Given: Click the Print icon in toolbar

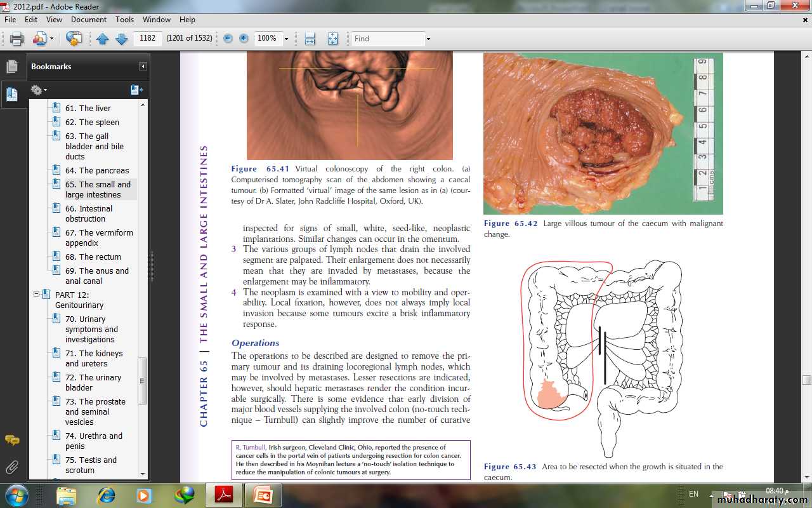Looking at the screenshot, I should click(x=17, y=39).
